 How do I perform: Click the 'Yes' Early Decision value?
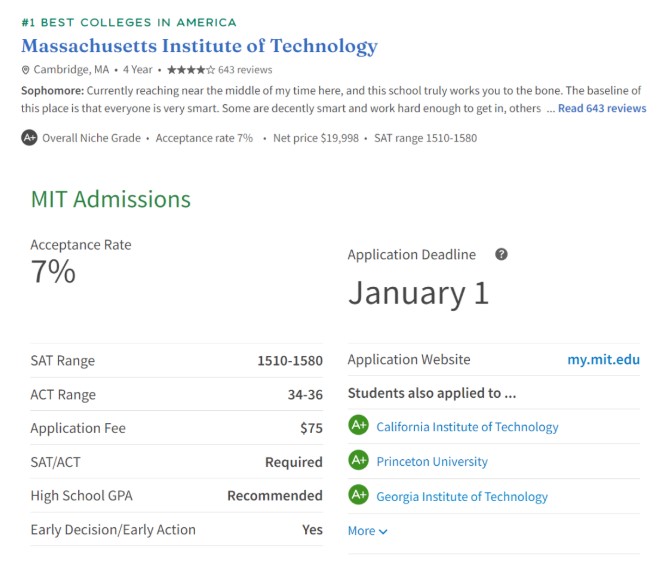(312, 530)
